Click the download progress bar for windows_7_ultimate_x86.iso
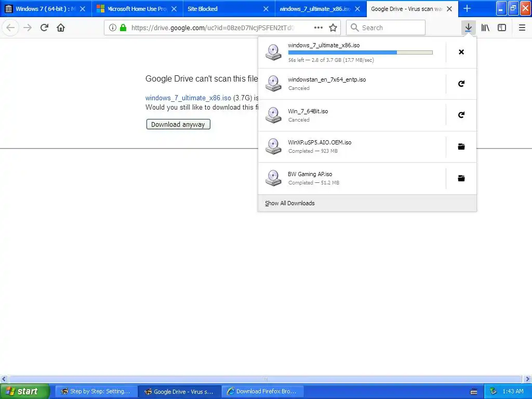Image resolution: width=532 pixels, height=399 pixels. (361, 52)
